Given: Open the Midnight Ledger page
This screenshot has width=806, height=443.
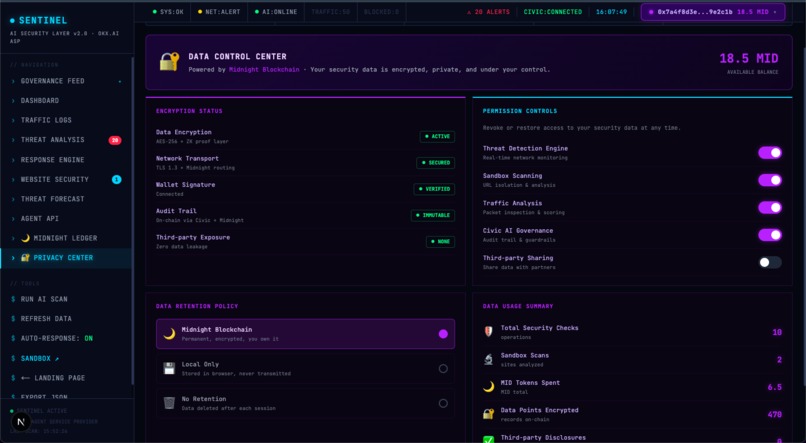Looking at the screenshot, I should [x=66, y=238].
